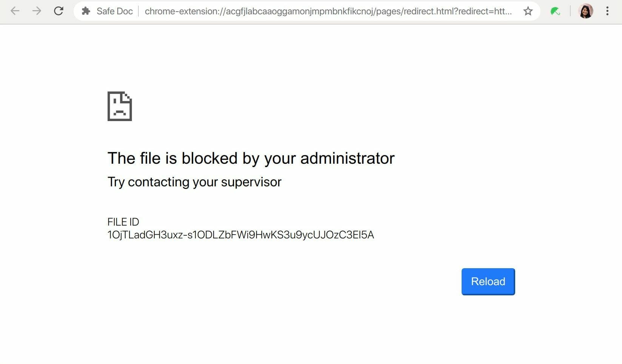Image resolution: width=622 pixels, height=364 pixels.
Task: Click the word "file" in the heading
Action: click(150, 158)
